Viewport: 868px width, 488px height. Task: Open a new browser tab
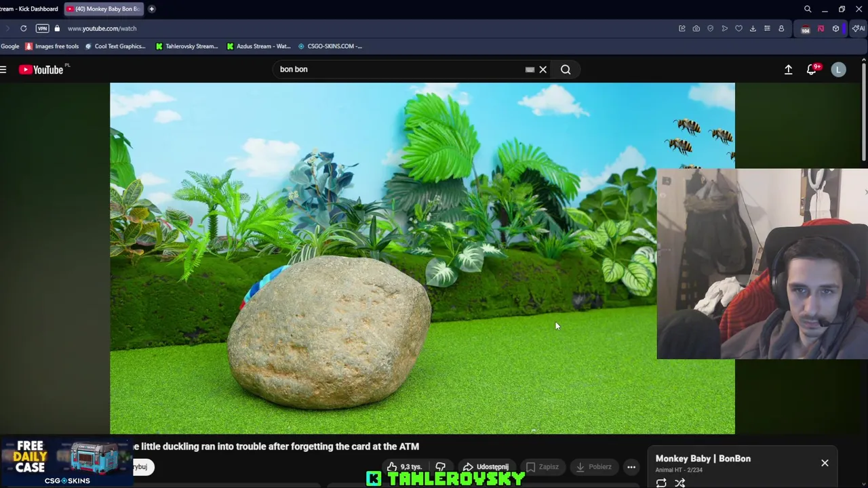coord(151,9)
